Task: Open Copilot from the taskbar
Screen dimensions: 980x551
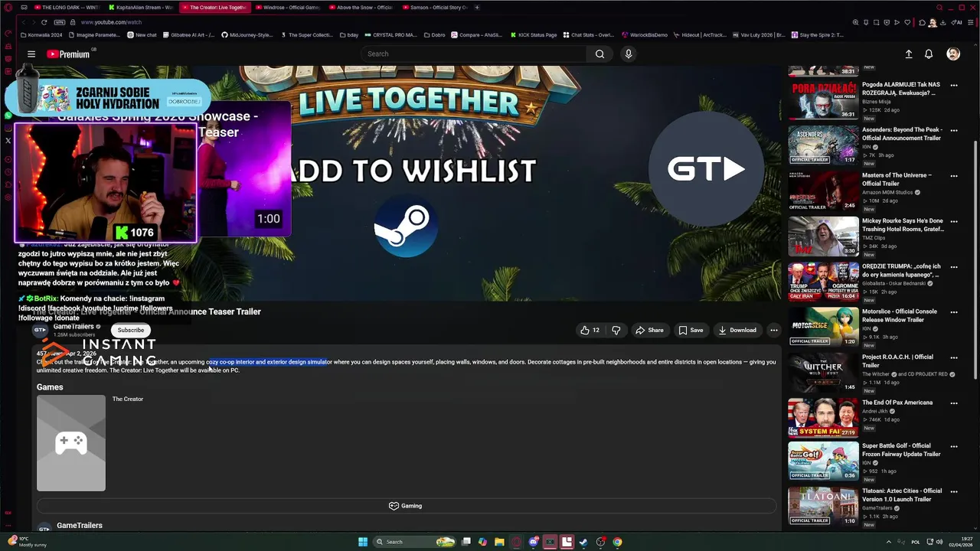Action: (482, 542)
